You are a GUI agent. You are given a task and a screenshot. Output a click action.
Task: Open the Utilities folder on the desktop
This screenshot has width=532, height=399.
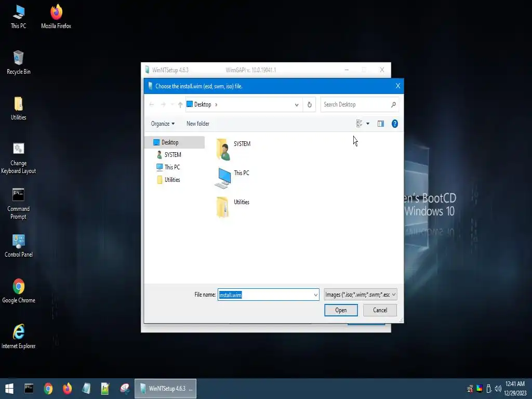click(x=18, y=108)
